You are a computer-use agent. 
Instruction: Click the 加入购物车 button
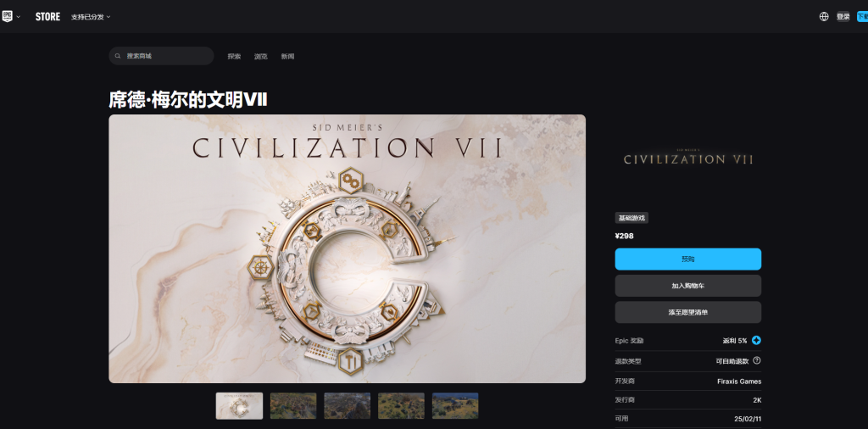pos(688,286)
